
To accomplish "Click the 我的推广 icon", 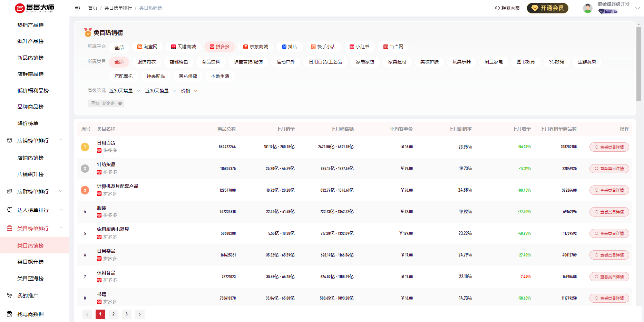I will click(10, 295).
